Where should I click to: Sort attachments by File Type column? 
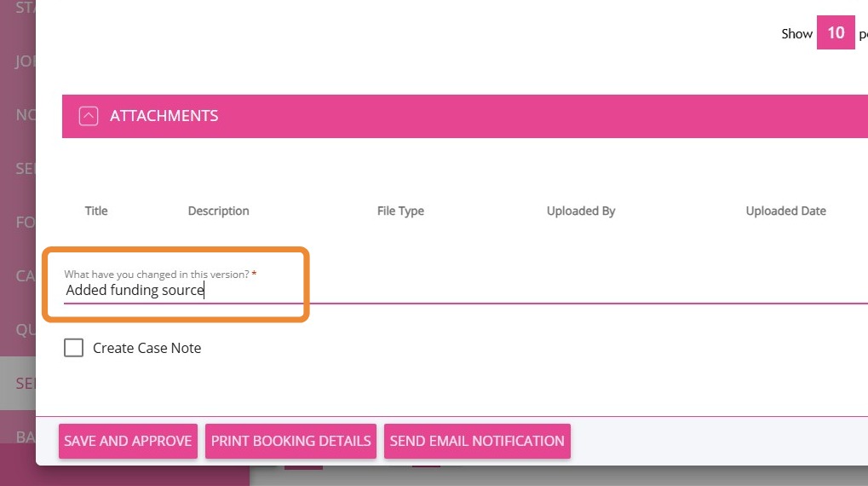tap(400, 211)
